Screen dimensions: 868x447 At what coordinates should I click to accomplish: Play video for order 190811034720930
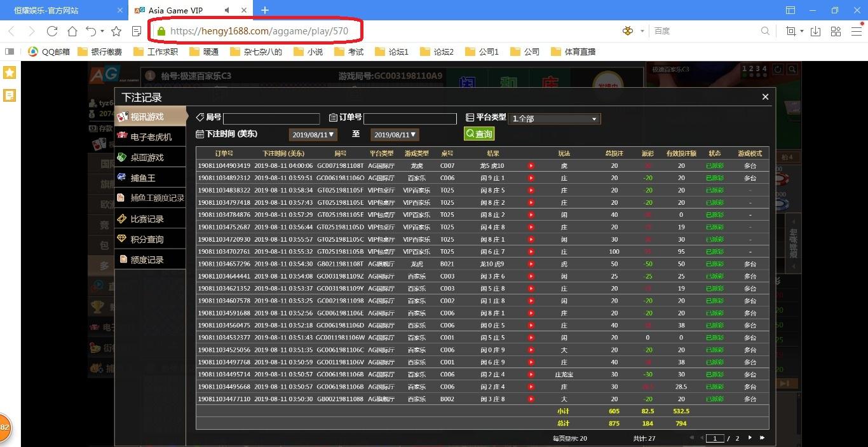[x=531, y=240]
